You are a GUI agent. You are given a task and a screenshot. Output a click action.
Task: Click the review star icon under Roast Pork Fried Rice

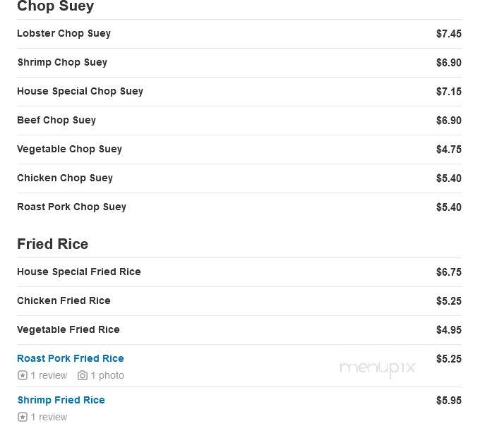(23, 375)
